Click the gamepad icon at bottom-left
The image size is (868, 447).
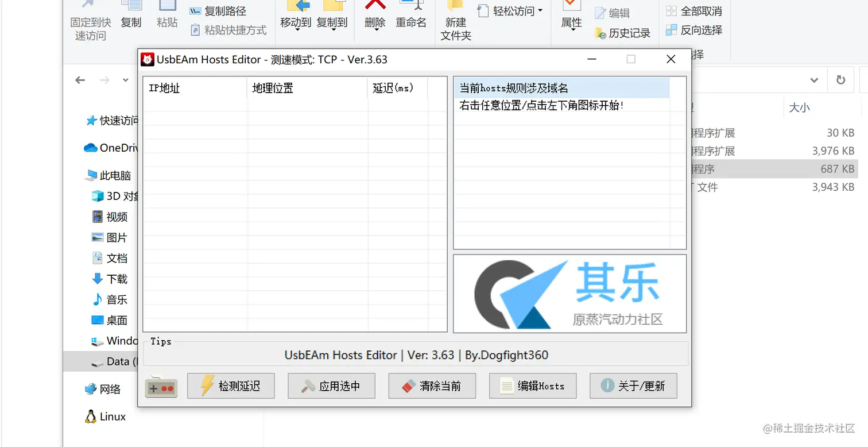point(161,387)
